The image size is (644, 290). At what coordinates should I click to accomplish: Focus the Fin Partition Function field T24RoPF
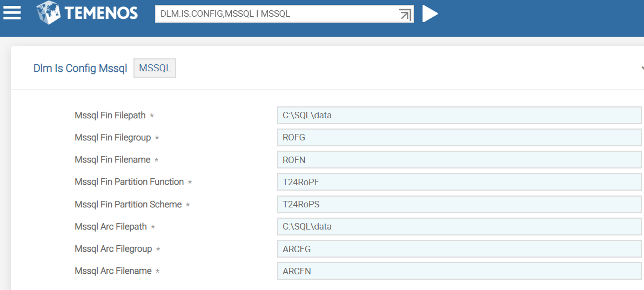click(x=458, y=182)
